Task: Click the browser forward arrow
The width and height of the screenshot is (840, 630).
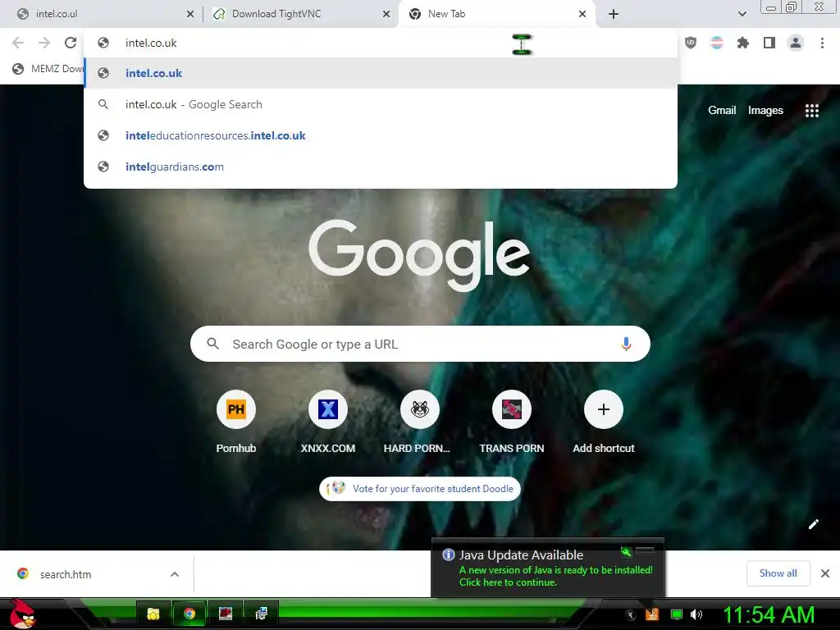Action: click(44, 43)
